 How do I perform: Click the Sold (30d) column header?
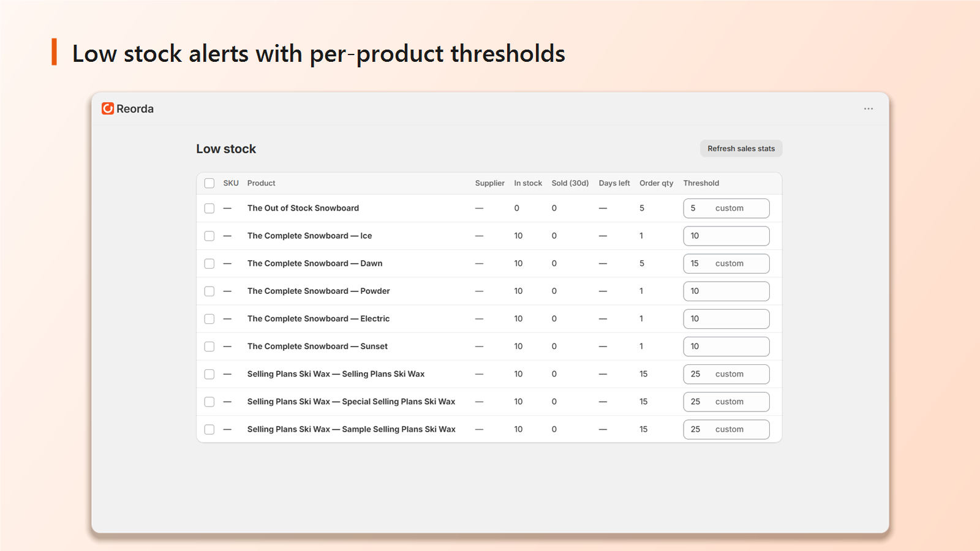[570, 183]
